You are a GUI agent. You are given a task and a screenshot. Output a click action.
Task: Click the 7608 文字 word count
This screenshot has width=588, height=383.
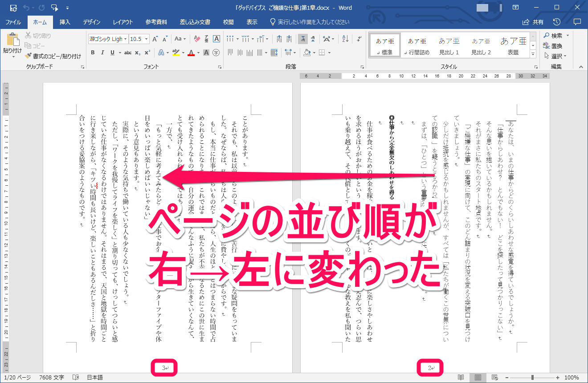(x=52, y=377)
